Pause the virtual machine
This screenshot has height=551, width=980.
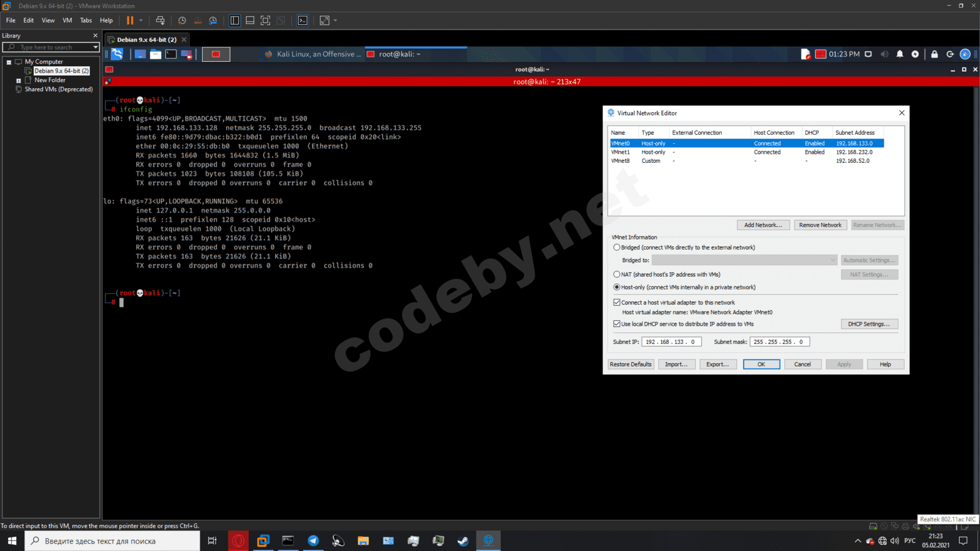(130, 20)
